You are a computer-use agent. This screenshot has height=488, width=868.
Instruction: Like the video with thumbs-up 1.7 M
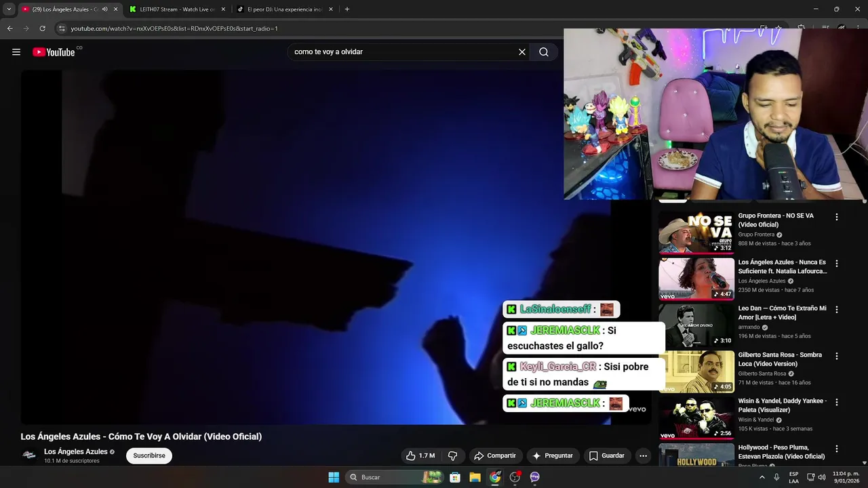point(420,455)
